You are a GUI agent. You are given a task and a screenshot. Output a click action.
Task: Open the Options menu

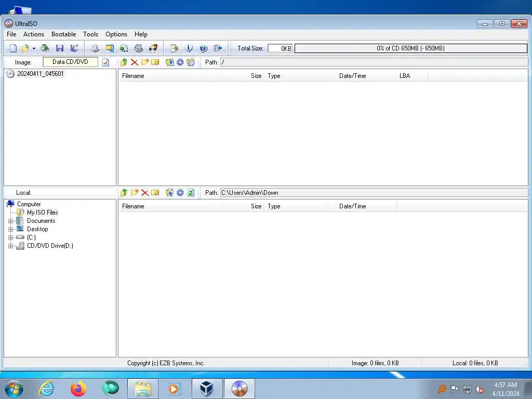click(116, 34)
